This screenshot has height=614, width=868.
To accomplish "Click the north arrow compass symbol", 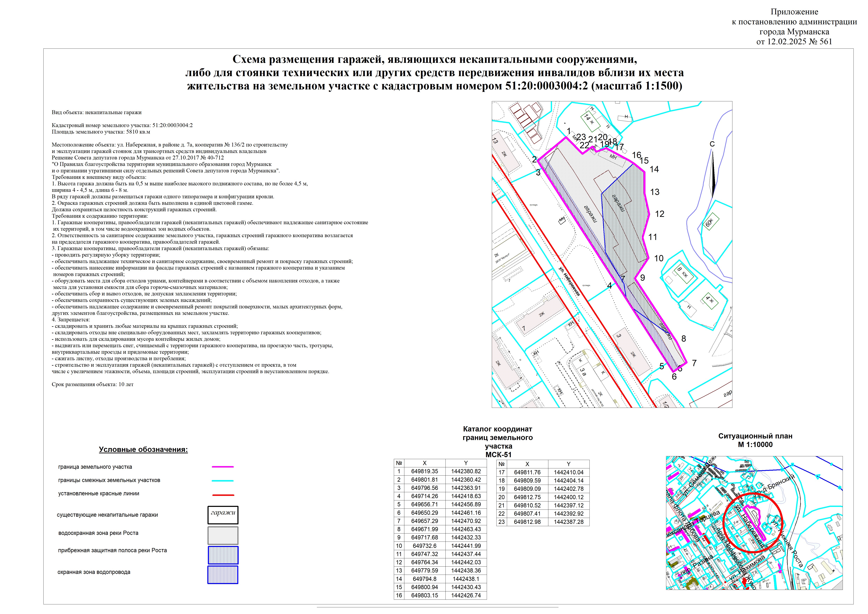I will 713,174.
